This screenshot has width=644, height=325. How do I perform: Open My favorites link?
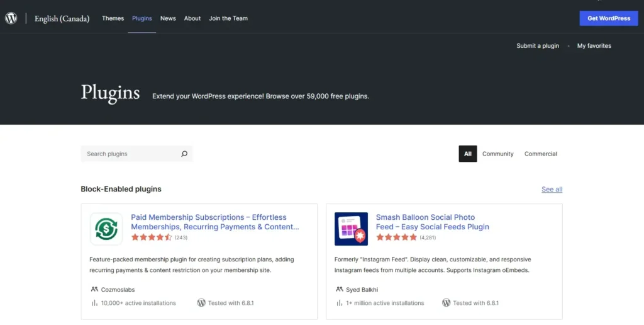coord(594,46)
